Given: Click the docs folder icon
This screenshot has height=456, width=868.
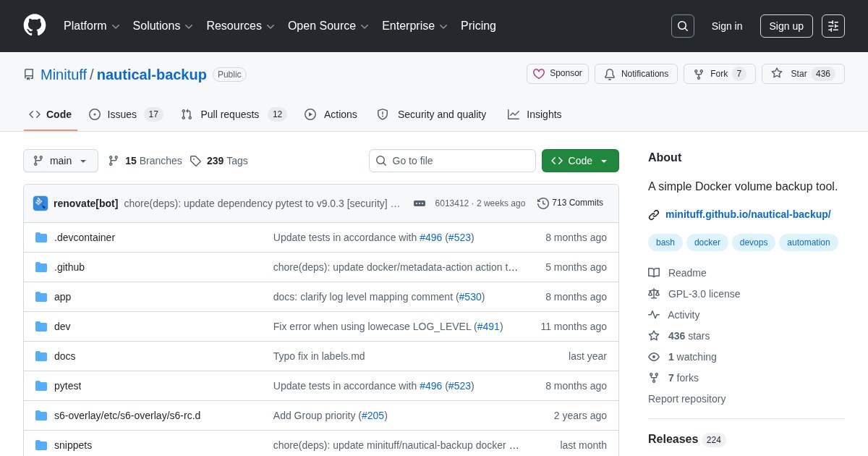Looking at the screenshot, I should click(41, 356).
